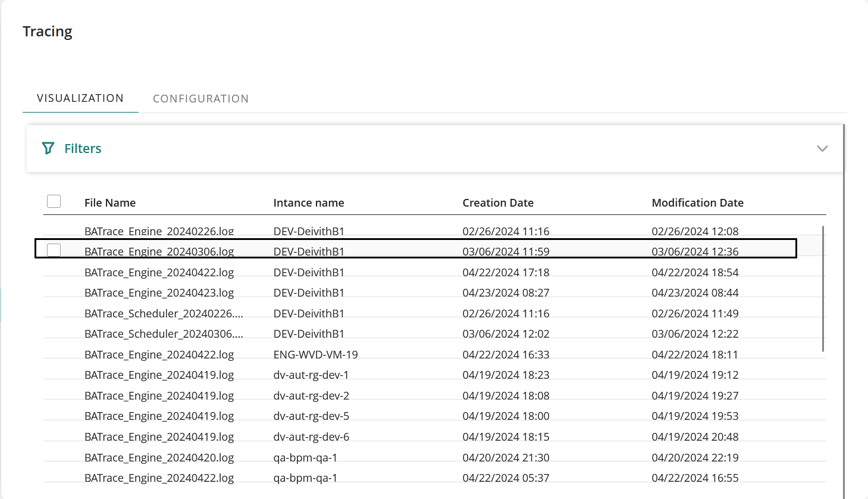This screenshot has width=868, height=499.
Task: Select file BATrace_Engine_20240226.log
Action: pos(159,231)
